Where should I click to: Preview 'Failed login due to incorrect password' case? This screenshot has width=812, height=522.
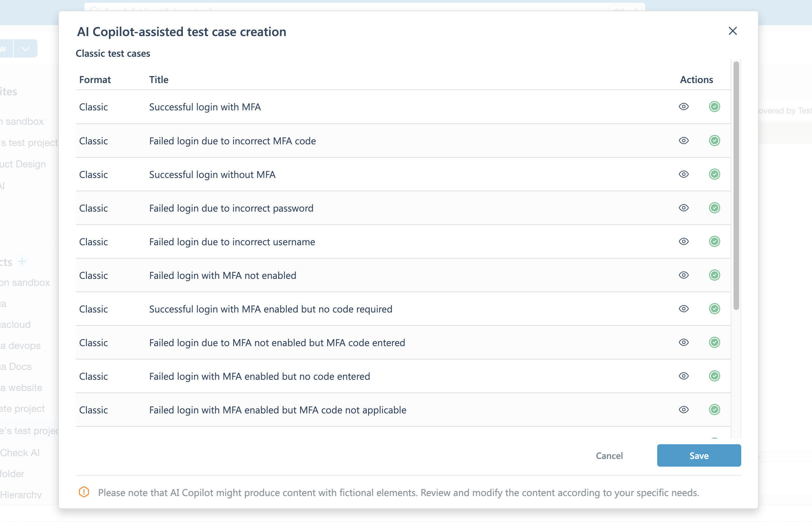[683, 208]
